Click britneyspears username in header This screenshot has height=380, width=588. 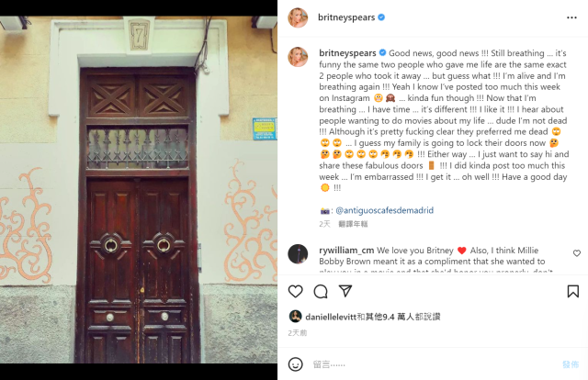coord(346,17)
